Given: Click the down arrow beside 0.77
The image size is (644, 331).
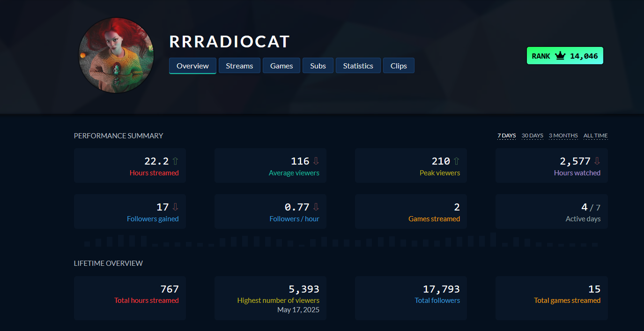Looking at the screenshot, I should 316,207.
